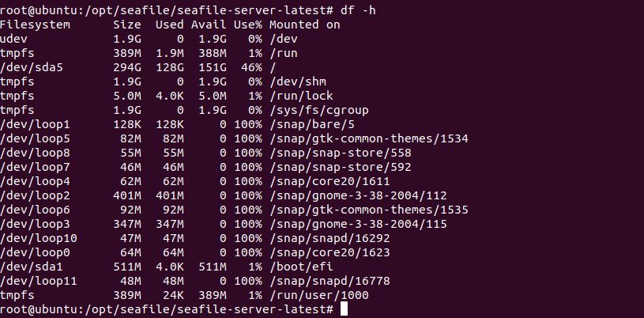Click the "Mounted on" column header

pos(305,25)
